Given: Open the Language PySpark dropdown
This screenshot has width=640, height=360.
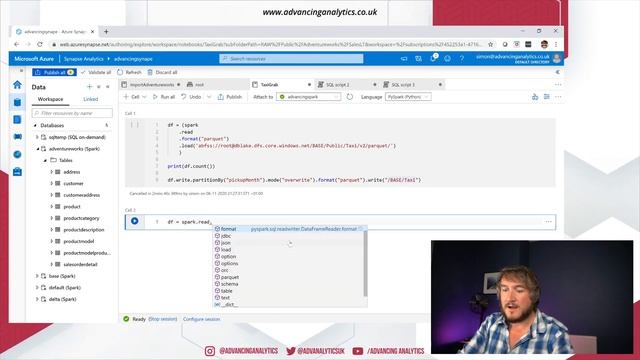Looking at the screenshot, I should point(408,97).
